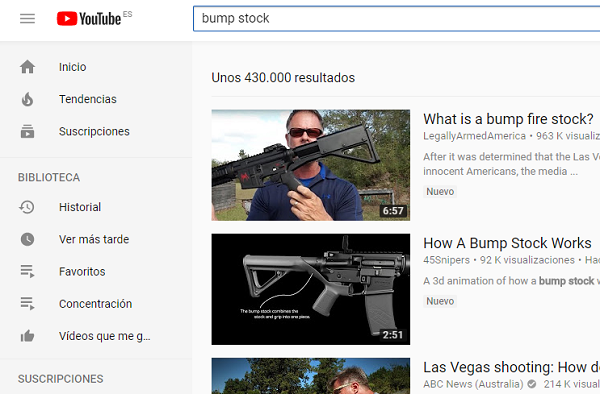Screen dimensions: 600x394
Task: Visit LegallyArmedAmerica channel
Action: click(474, 136)
